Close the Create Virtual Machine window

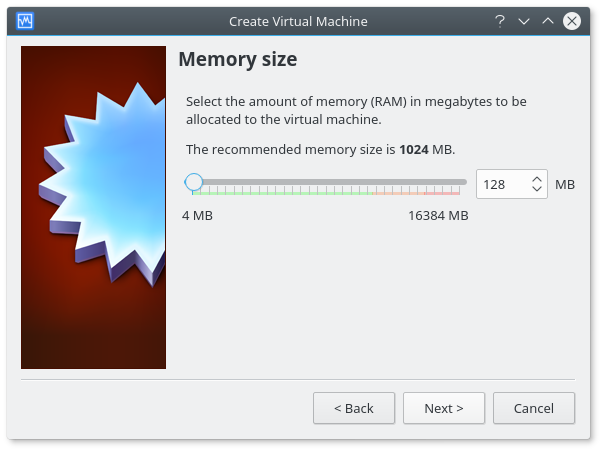tap(572, 21)
